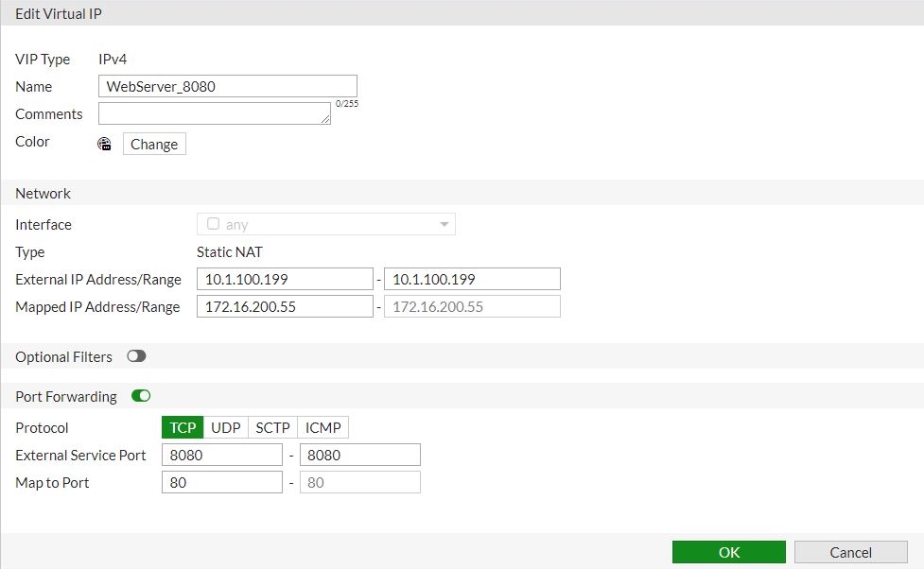Check the any checkbox in Interface field
Image resolution: width=924 pixels, height=569 pixels.
coord(213,224)
